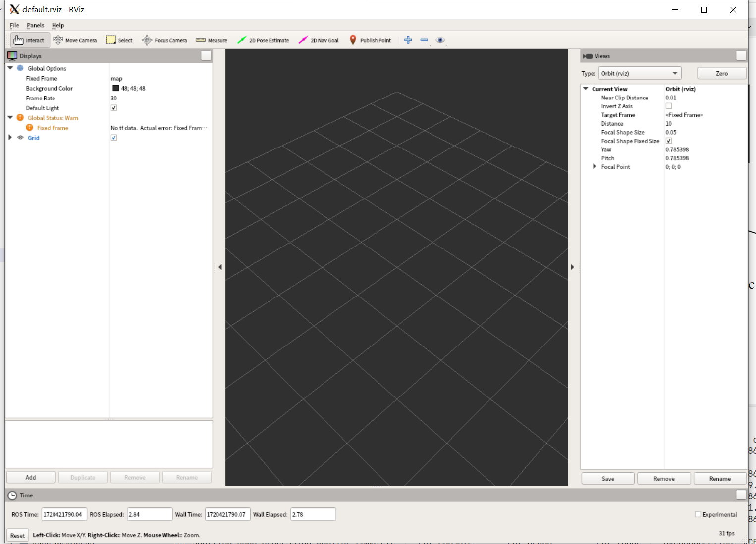Click the Wall Elapsed field
Screen dimensions: 756x544
click(x=313, y=514)
